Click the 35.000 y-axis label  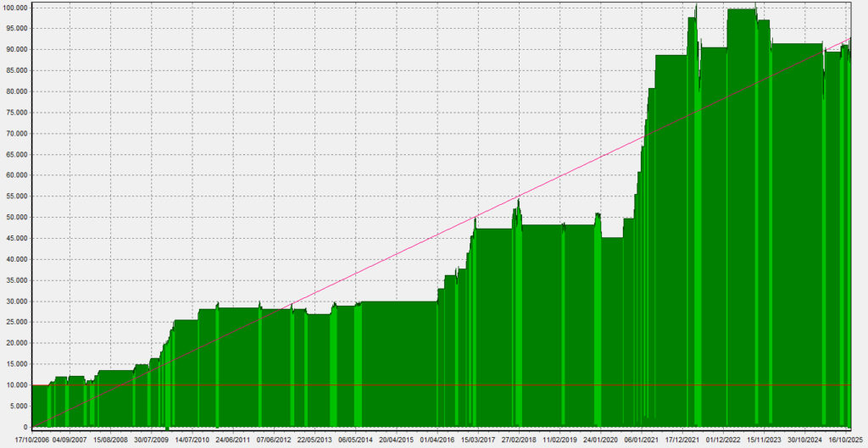point(15,280)
